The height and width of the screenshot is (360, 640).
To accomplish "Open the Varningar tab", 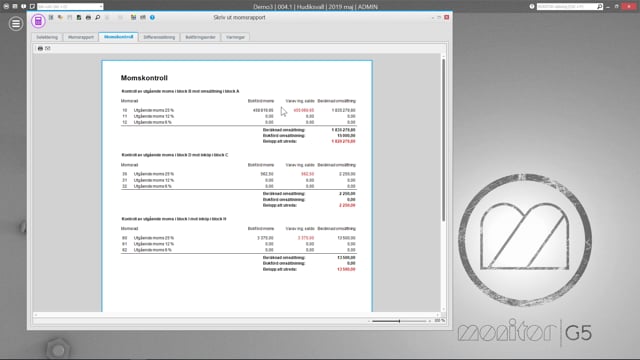I will click(236, 37).
